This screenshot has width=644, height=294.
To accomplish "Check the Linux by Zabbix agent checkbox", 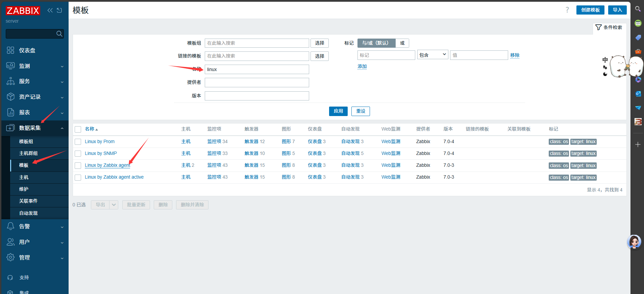I will pyautogui.click(x=78, y=165).
